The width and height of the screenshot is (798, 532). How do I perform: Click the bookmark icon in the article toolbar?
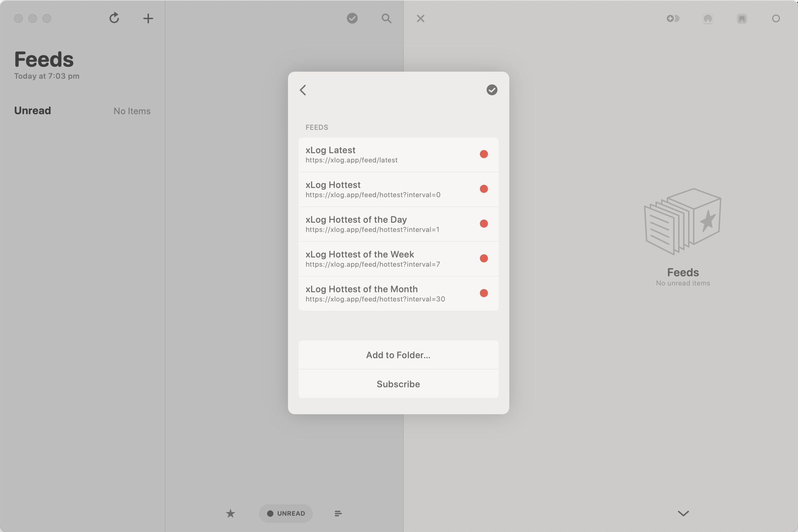(x=742, y=18)
